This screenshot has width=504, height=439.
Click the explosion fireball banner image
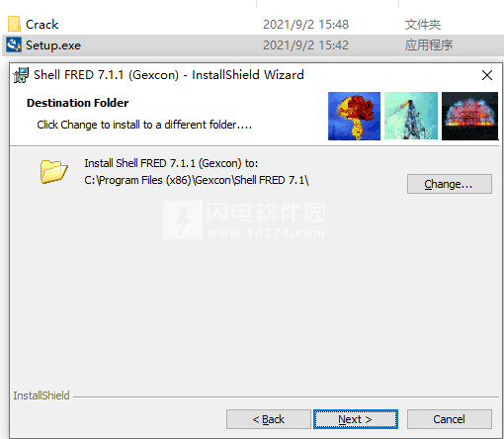354,116
